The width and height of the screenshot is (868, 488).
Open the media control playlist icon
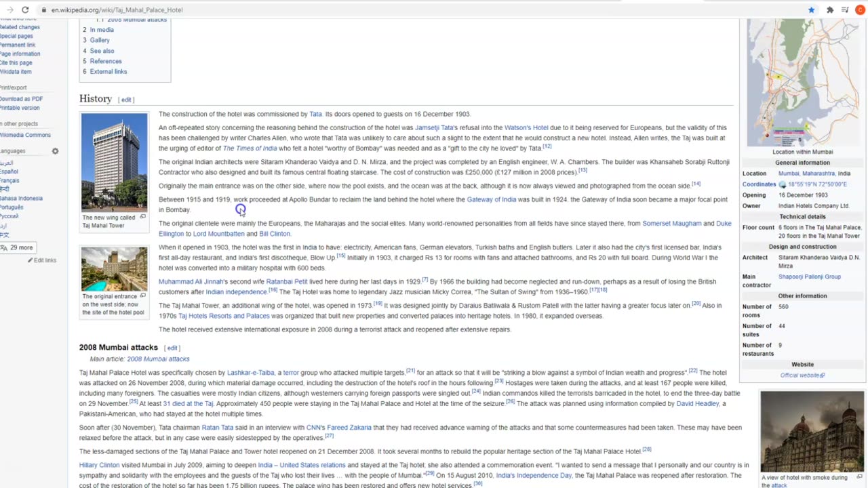click(x=845, y=10)
